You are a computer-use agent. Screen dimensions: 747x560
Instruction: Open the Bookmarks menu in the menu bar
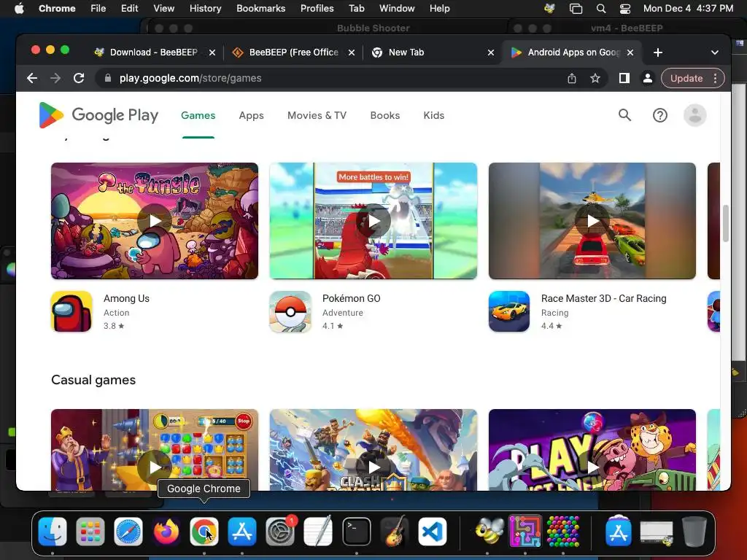[x=260, y=9]
